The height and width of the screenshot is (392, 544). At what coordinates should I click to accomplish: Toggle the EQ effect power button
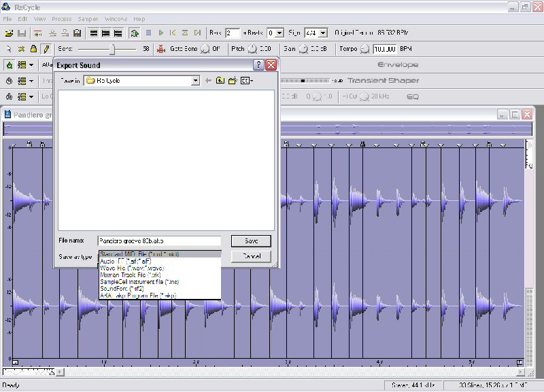tap(10, 96)
